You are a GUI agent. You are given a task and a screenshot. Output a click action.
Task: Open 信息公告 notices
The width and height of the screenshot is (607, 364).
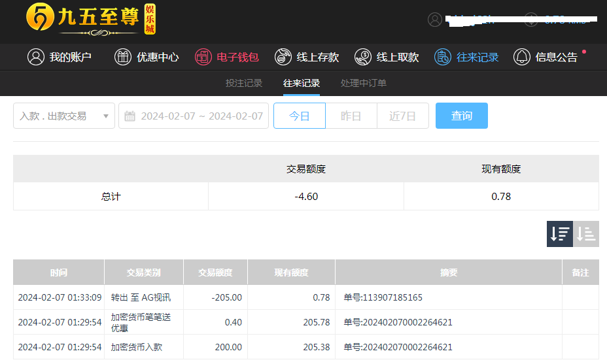pos(557,57)
